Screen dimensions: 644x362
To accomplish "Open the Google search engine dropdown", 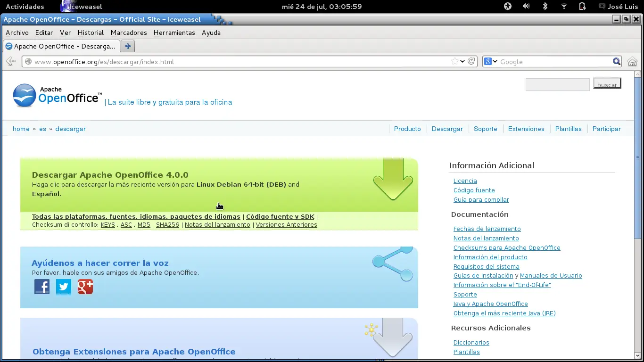I will (491, 62).
